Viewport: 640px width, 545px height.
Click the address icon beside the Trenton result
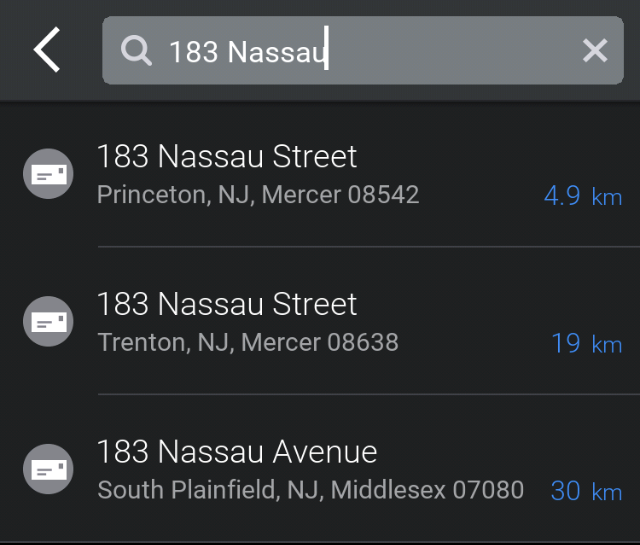(48, 322)
